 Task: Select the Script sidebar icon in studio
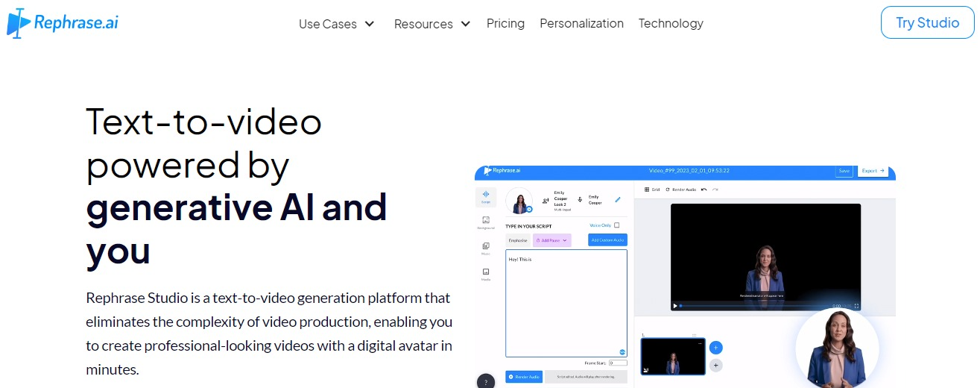click(486, 197)
